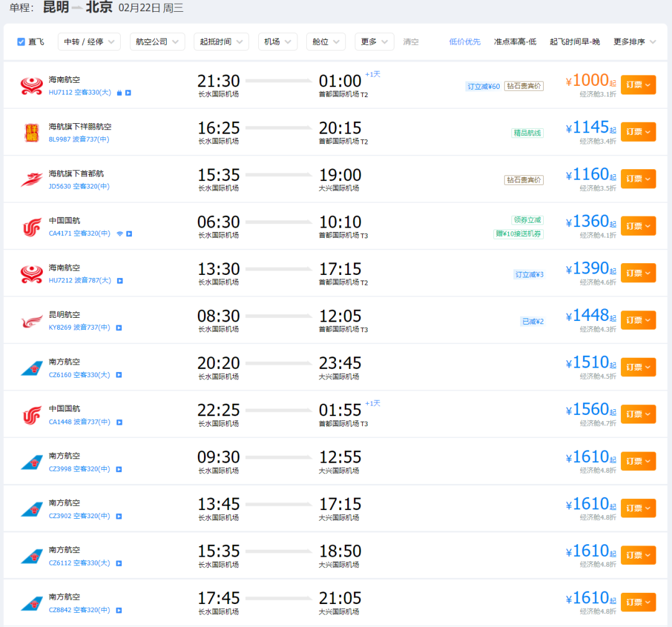Viewport: 672px width, 627px height.
Task: Click 清空 to clear filters
Action: 411,42
